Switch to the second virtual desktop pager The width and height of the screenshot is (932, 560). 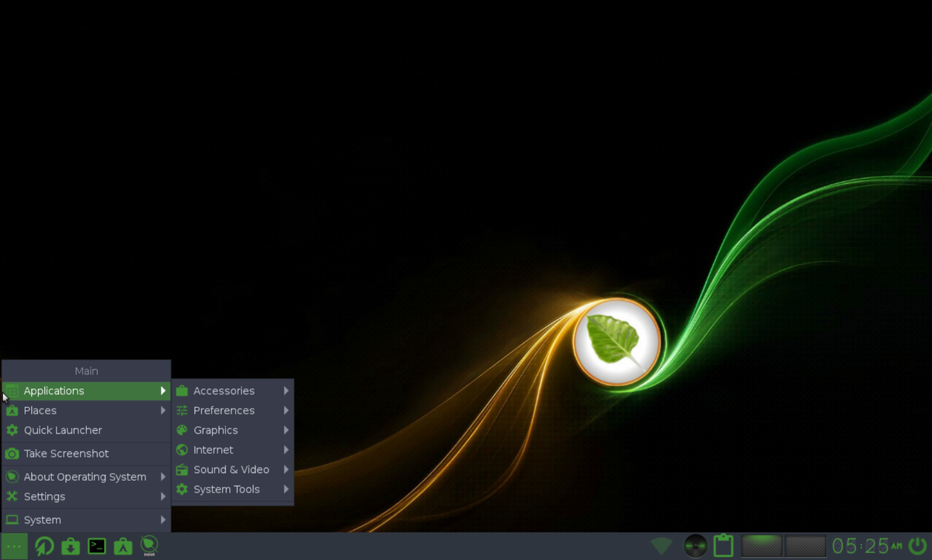coord(804,546)
